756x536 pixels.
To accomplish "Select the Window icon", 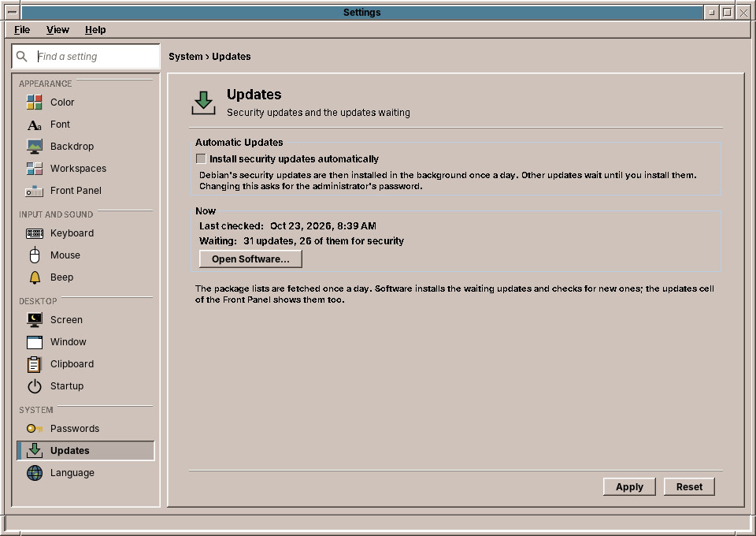I will pyautogui.click(x=34, y=342).
